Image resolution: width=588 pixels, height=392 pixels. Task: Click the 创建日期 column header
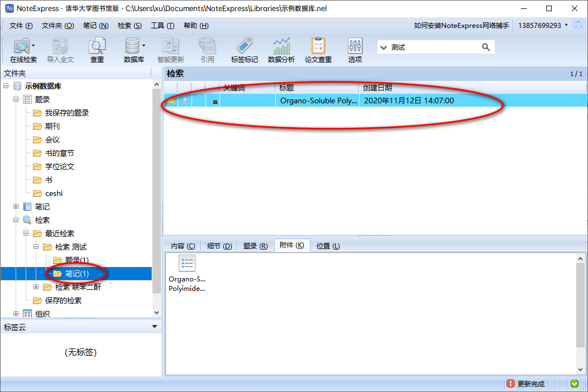(472, 88)
